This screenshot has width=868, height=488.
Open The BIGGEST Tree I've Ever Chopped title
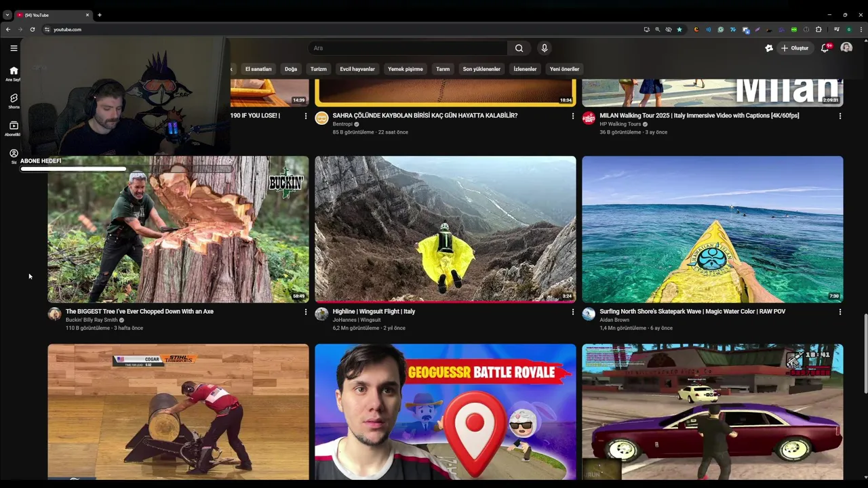(x=140, y=312)
